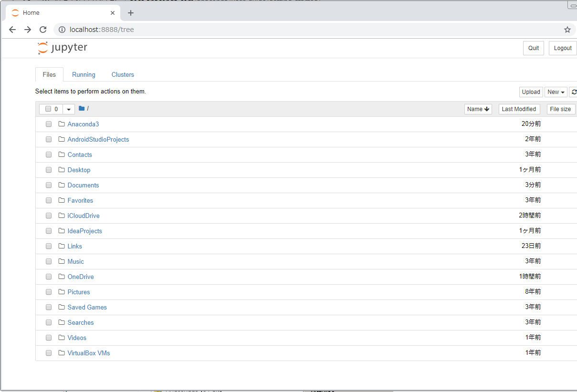Tick the AndroidStudioProjects checkbox
The height and width of the screenshot is (392, 577).
[x=49, y=139]
